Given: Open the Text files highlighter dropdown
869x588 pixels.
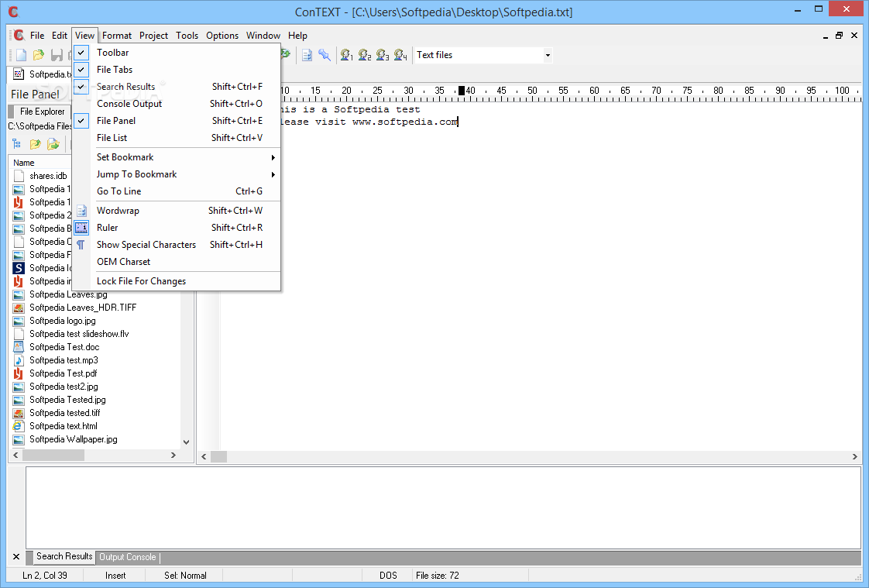Looking at the screenshot, I should coord(548,55).
